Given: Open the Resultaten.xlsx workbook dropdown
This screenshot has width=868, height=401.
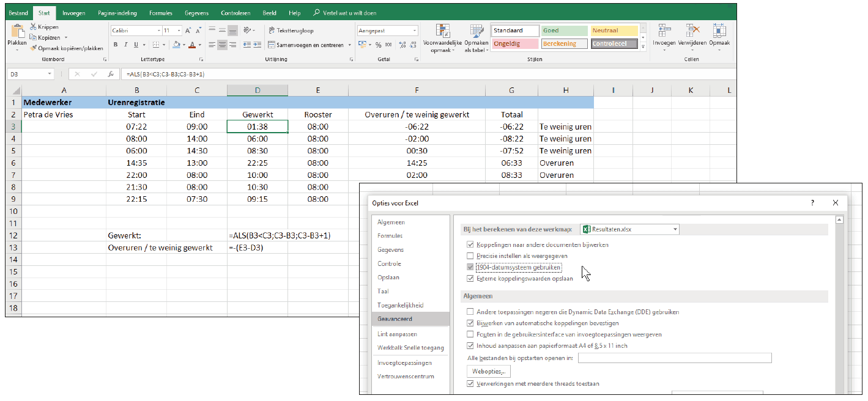Looking at the screenshot, I should click(x=676, y=229).
